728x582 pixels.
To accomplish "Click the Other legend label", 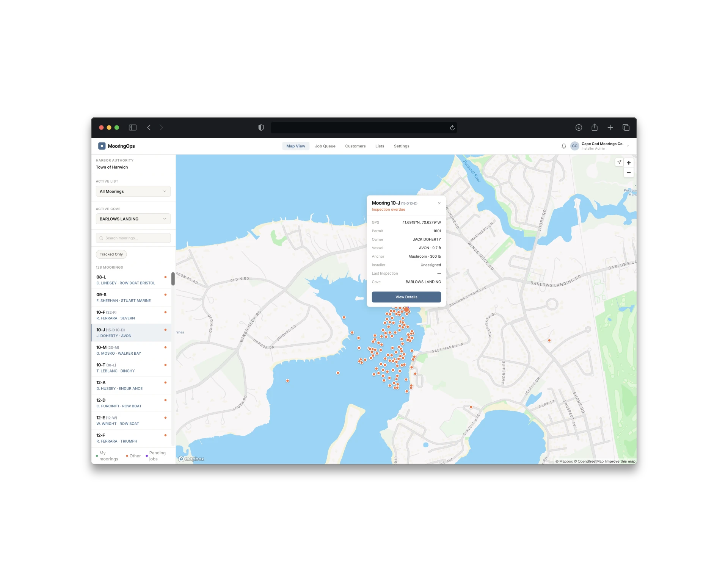I will [x=135, y=456].
